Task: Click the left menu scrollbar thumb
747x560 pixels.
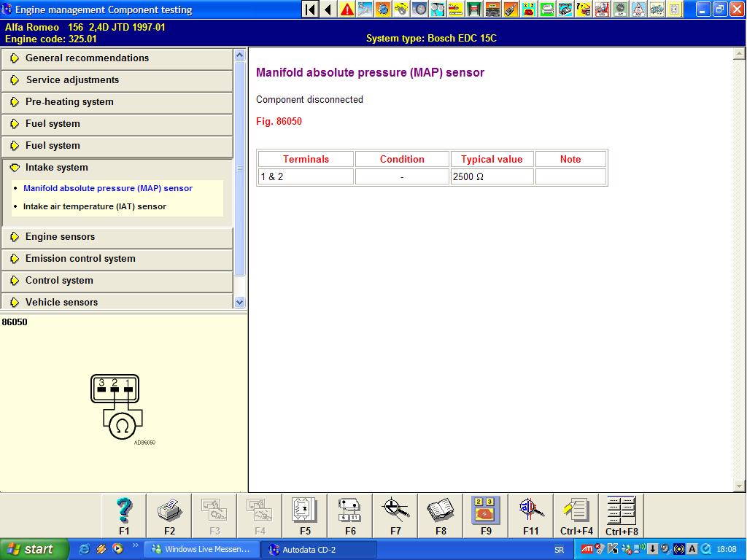Action: tap(239, 168)
